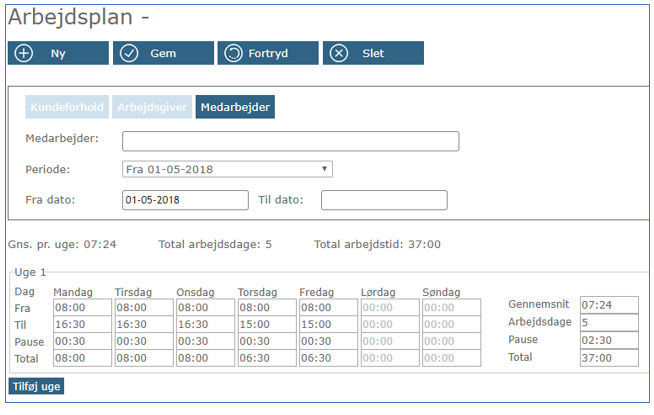The image size is (654, 415).
Task: Edit Torsdag Pause field
Action: point(267,341)
